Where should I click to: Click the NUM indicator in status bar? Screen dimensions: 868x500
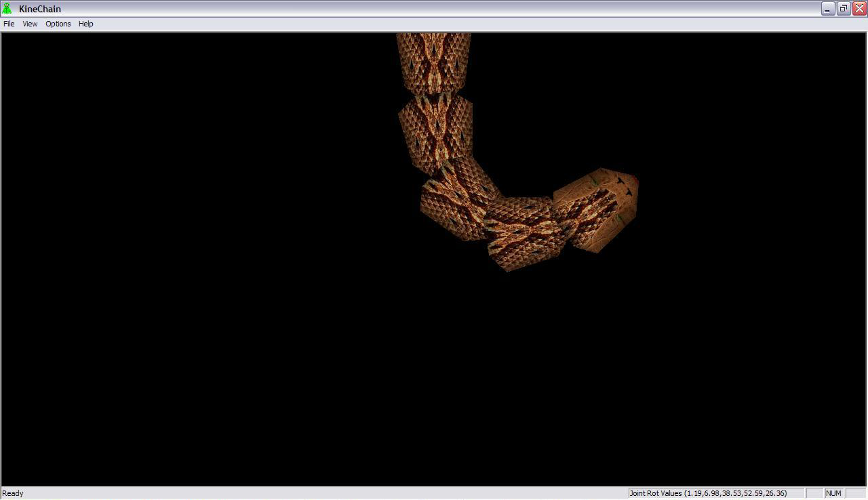pos(833,493)
